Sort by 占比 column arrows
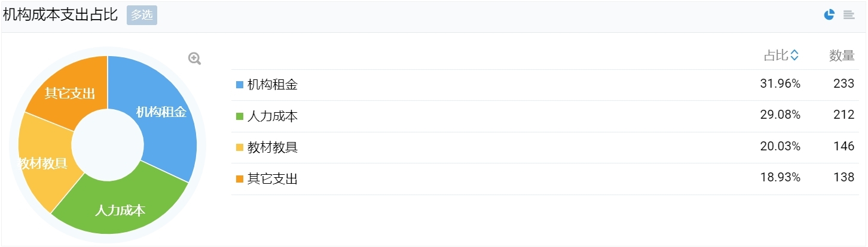 pos(794,55)
